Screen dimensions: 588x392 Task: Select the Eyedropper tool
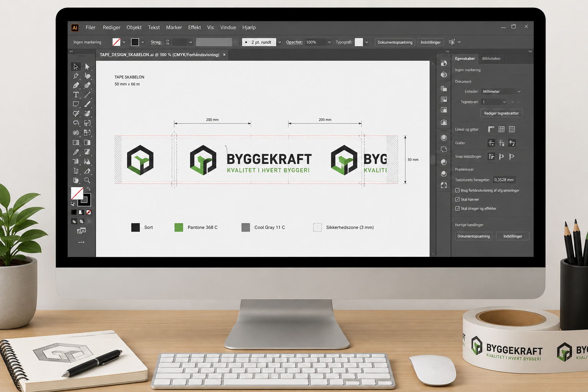coord(76,152)
